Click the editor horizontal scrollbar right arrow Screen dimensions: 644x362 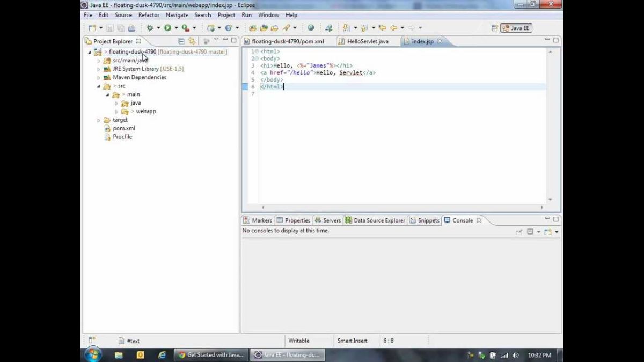(x=541, y=207)
